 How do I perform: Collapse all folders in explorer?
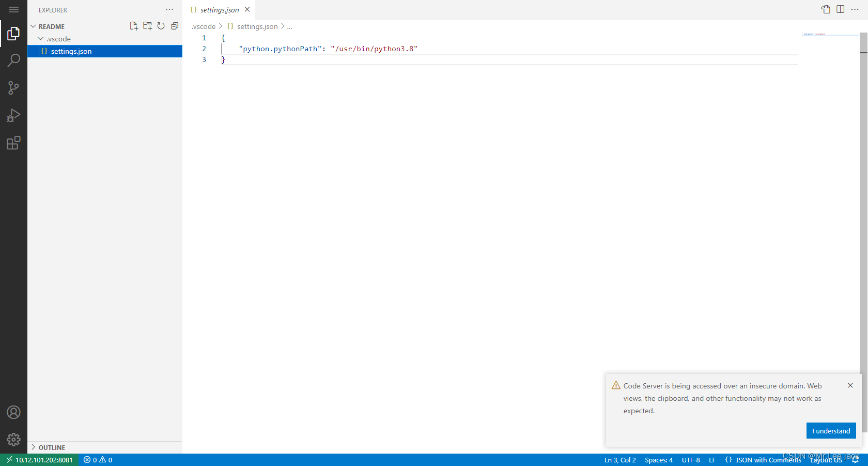tap(175, 26)
